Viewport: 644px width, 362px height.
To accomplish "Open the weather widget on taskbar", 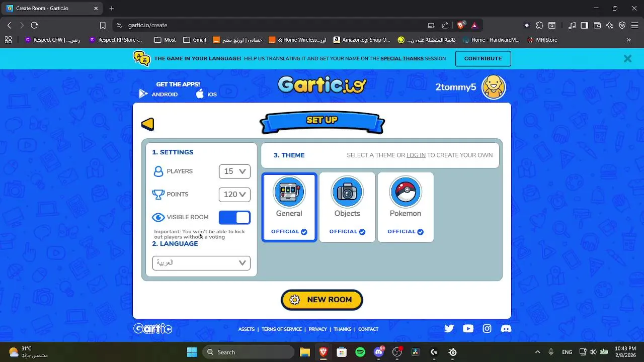I will [29, 352].
